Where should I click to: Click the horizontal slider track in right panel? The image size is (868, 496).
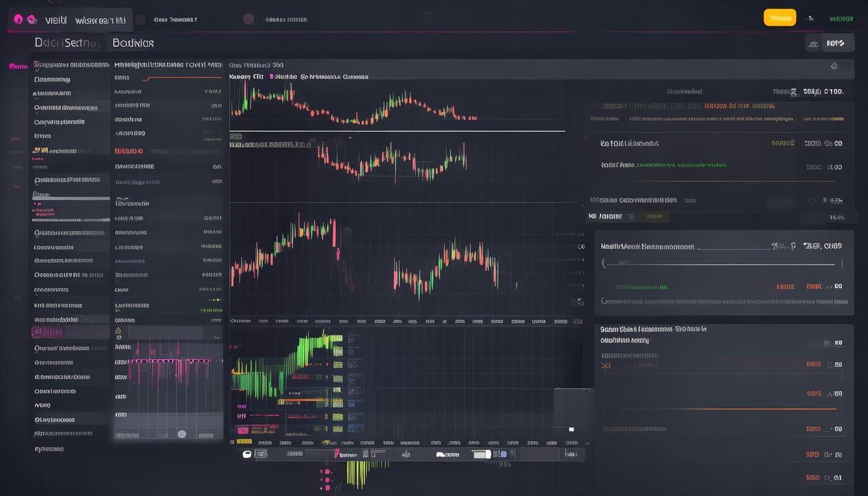click(722, 263)
